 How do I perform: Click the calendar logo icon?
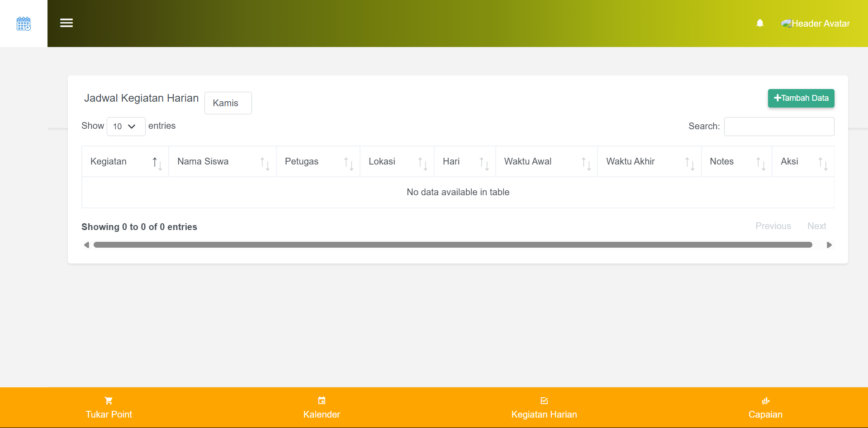pyautogui.click(x=24, y=24)
